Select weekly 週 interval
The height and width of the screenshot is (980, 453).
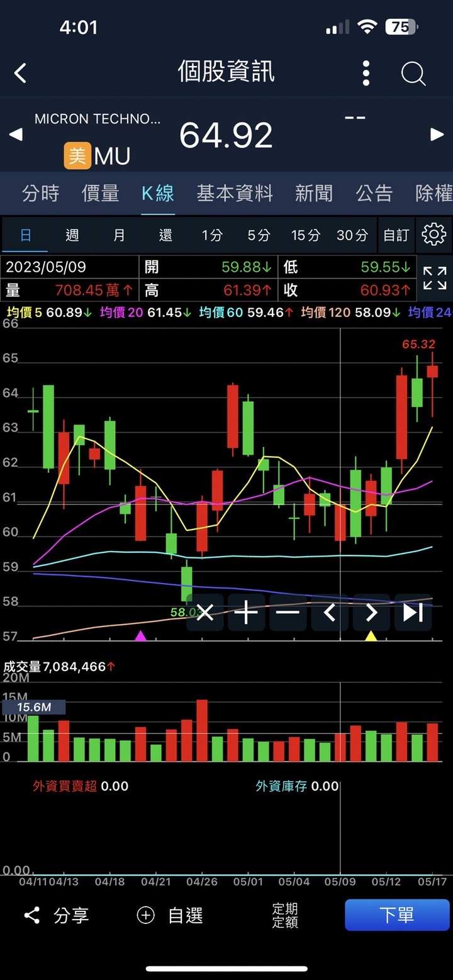[72, 235]
